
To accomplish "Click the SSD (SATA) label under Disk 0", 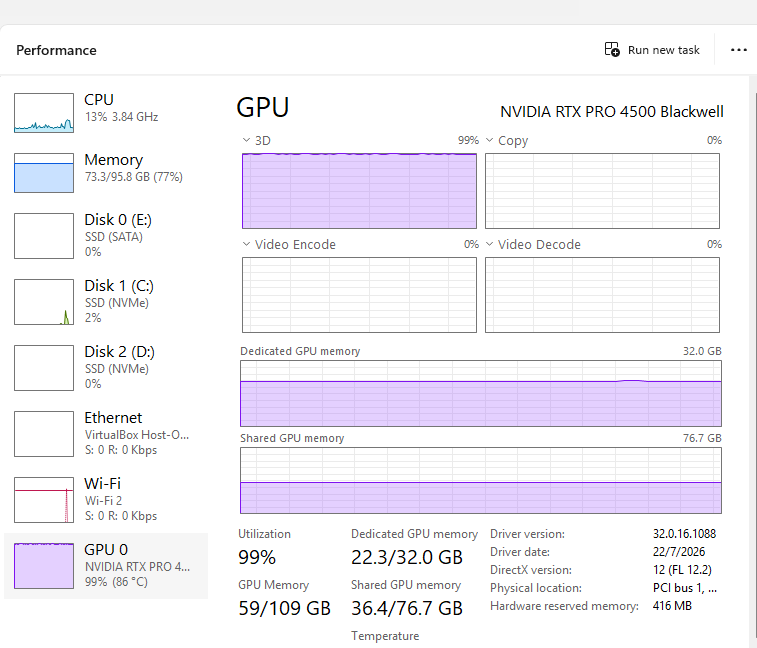I will [114, 237].
